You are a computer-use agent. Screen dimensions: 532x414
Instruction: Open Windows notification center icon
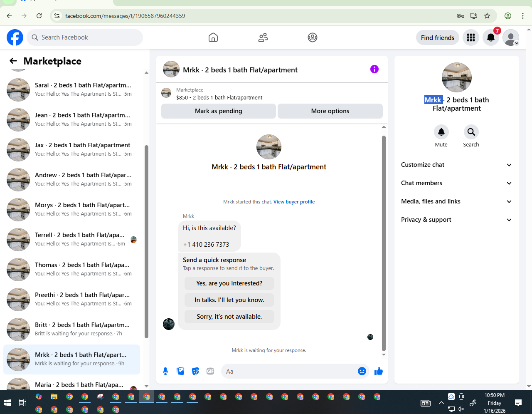518,402
